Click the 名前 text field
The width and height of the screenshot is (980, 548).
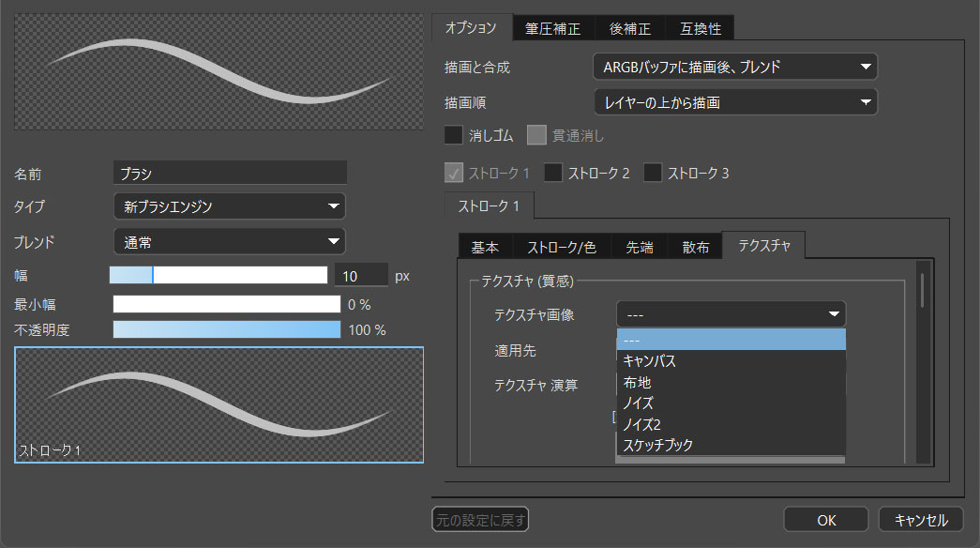(x=229, y=173)
